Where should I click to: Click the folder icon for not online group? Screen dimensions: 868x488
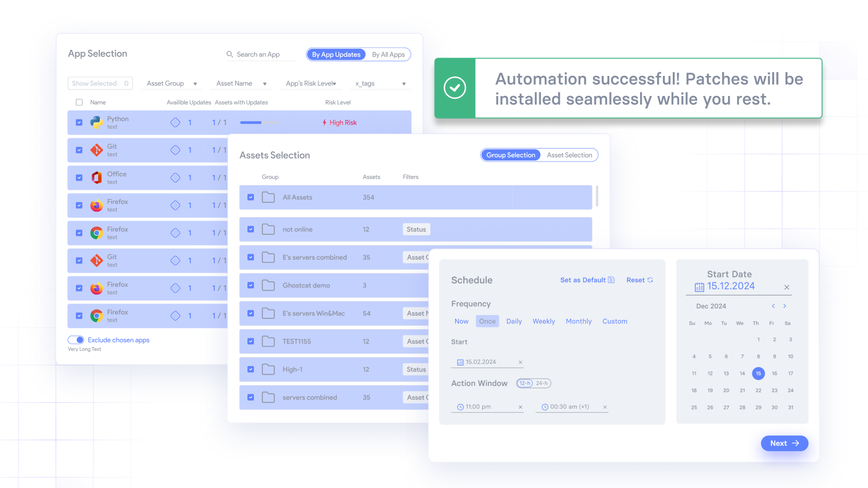pyautogui.click(x=268, y=229)
